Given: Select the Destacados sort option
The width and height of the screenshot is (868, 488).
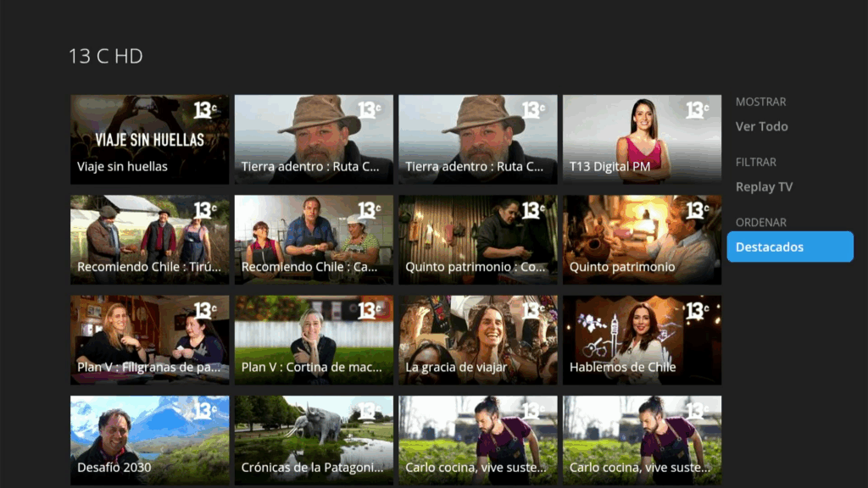Looking at the screenshot, I should click(790, 247).
